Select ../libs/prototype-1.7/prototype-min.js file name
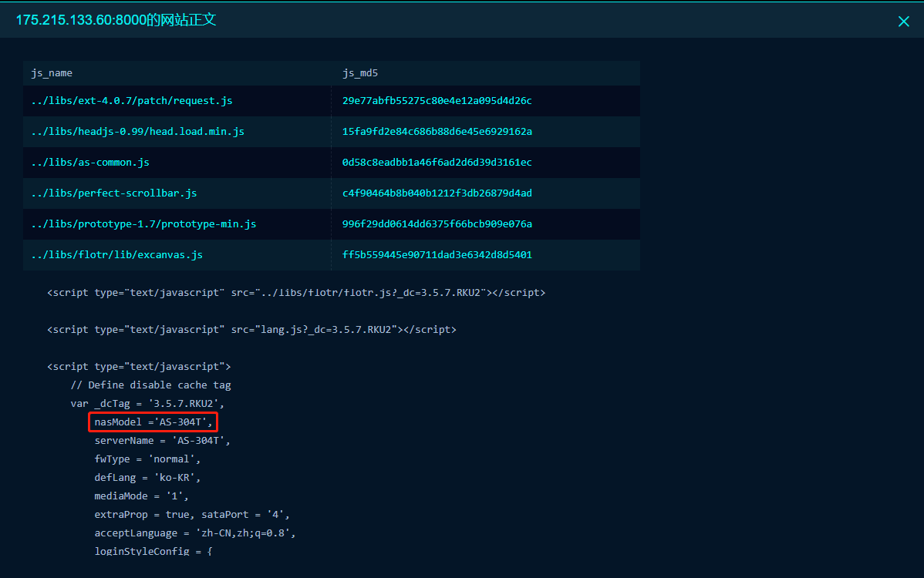 (143, 223)
